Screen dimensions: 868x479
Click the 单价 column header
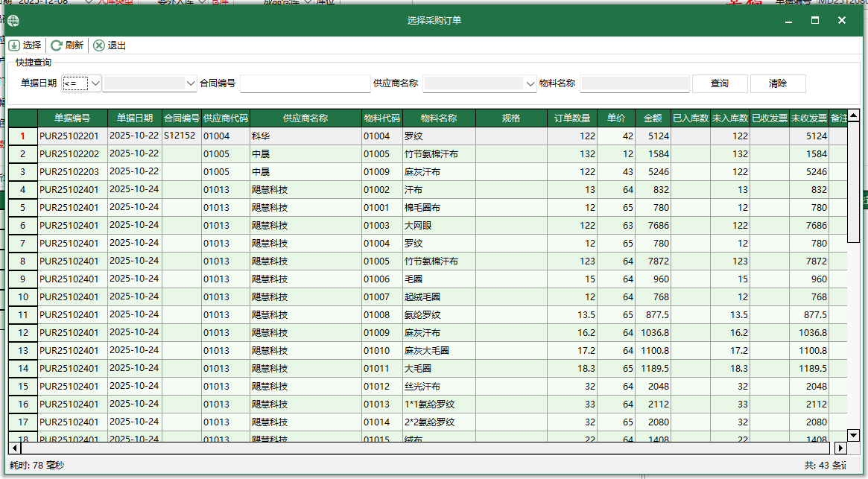(615, 118)
